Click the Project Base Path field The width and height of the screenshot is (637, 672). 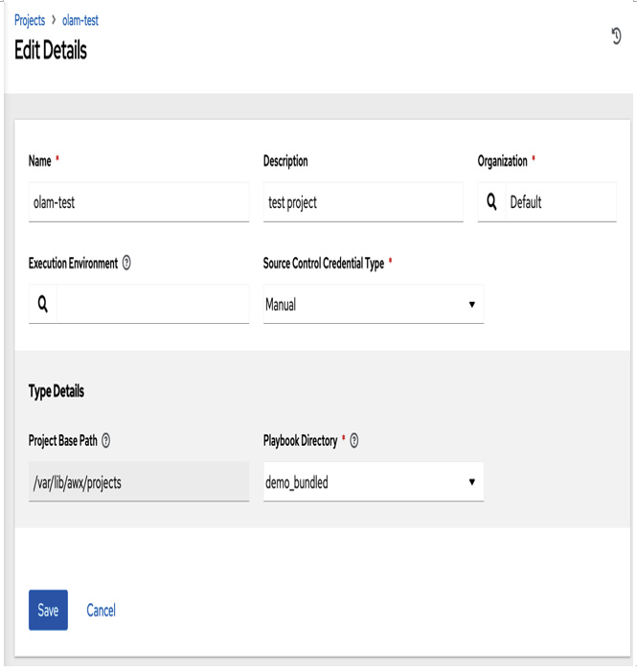click(139, 482)
